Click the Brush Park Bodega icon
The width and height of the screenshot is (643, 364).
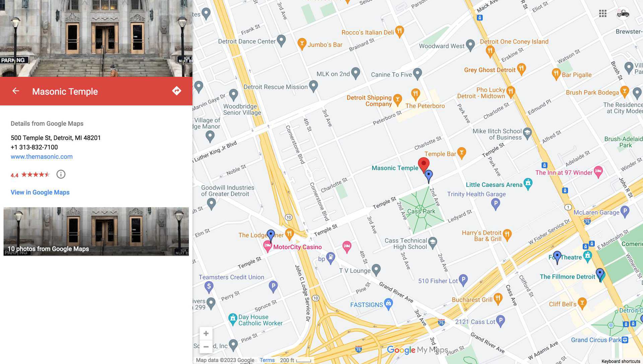pos(624,91)
